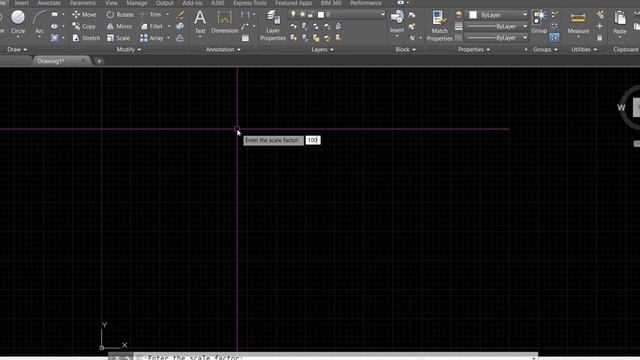Activate the Fillet tool

151,27
